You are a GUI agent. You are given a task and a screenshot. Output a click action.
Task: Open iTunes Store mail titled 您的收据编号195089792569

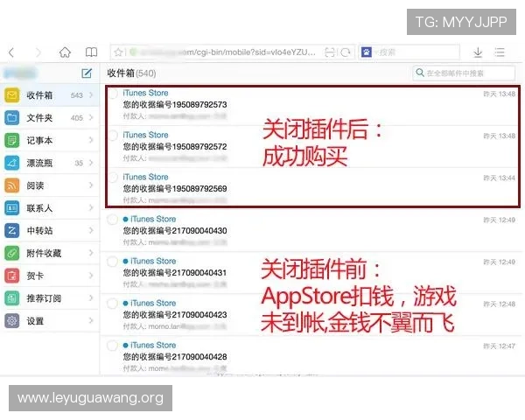(x=312, y=187)
